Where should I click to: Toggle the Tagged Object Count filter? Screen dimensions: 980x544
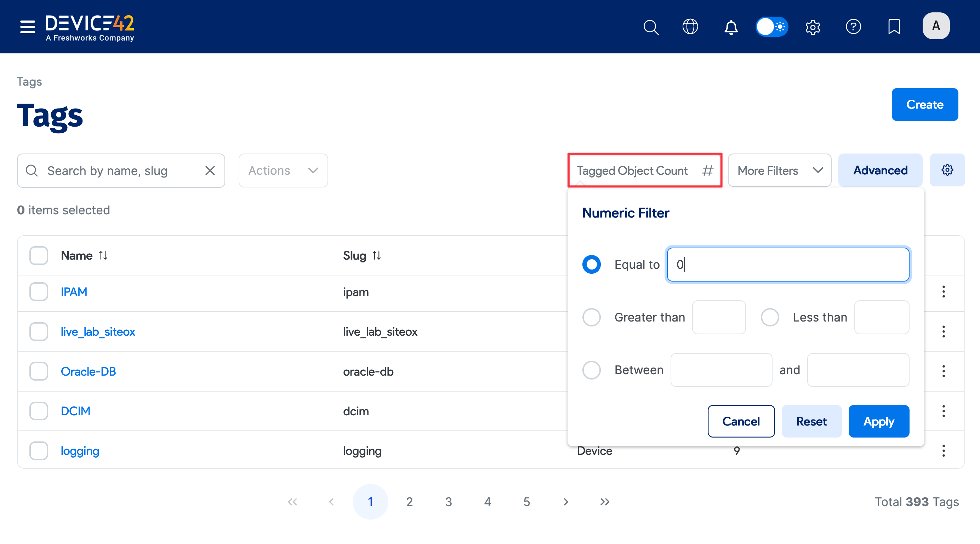644,170
